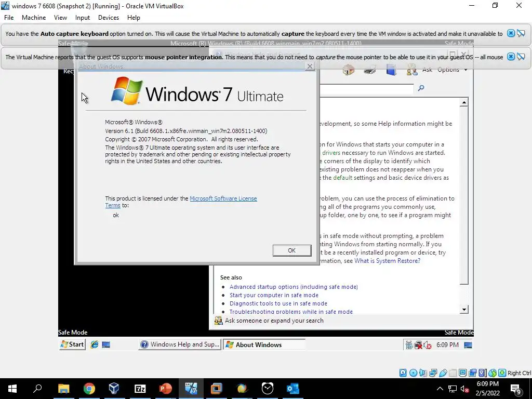Screen dimensions: 532x399
Task: Click the mouse integration status icon
Action: coord(493,373)
